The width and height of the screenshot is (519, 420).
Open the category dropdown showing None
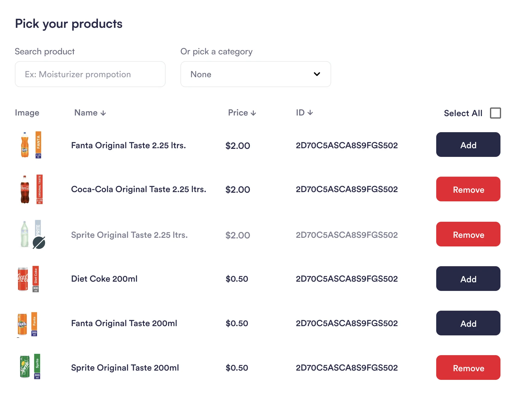click(255, 74)
